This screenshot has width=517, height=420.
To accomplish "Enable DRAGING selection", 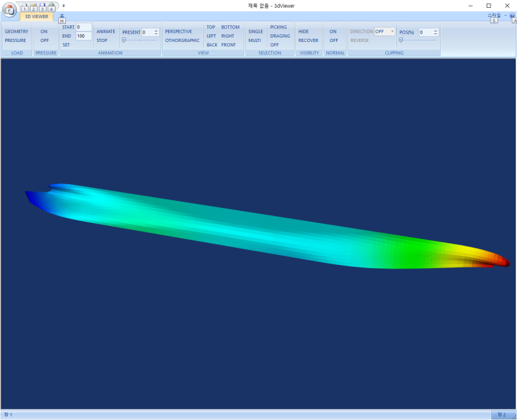I will 280,36.
